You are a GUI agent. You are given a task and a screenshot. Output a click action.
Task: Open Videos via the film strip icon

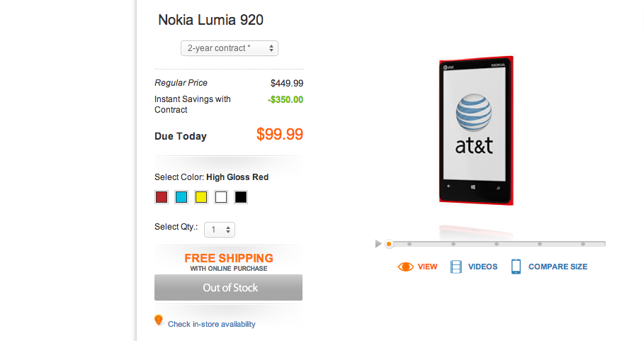coord(456,267)
